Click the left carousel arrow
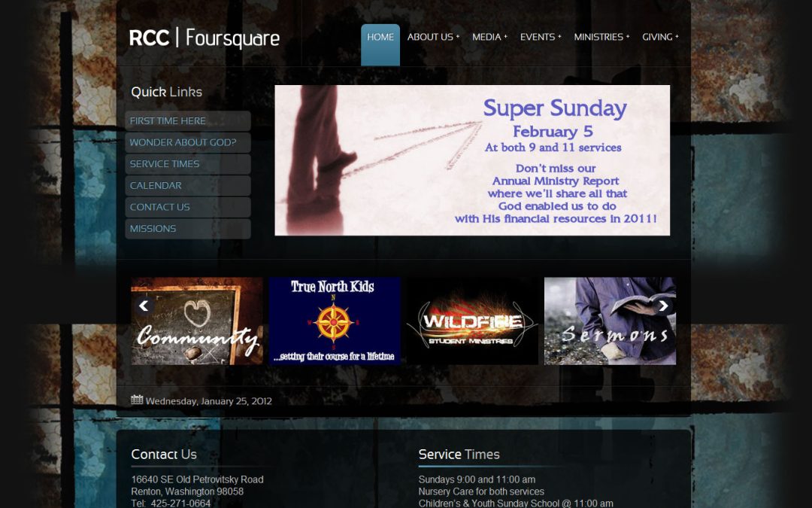 click(143, 306)
